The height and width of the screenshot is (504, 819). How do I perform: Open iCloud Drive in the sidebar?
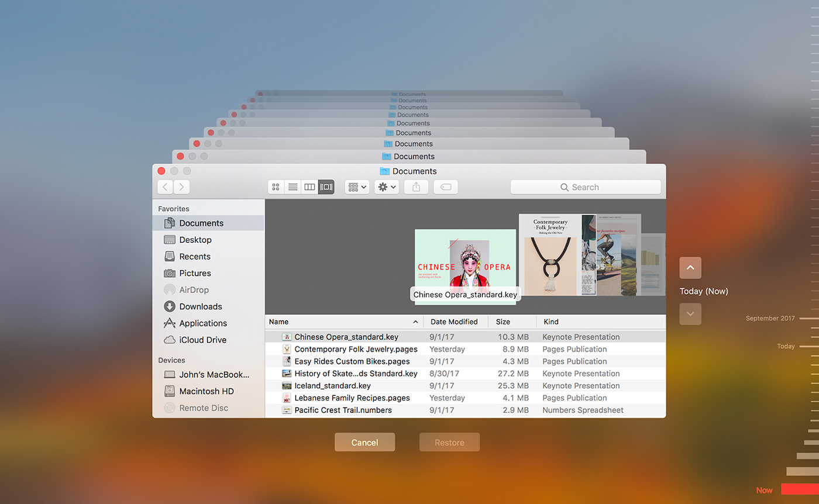pyautogui.click(x=202, y=340)
